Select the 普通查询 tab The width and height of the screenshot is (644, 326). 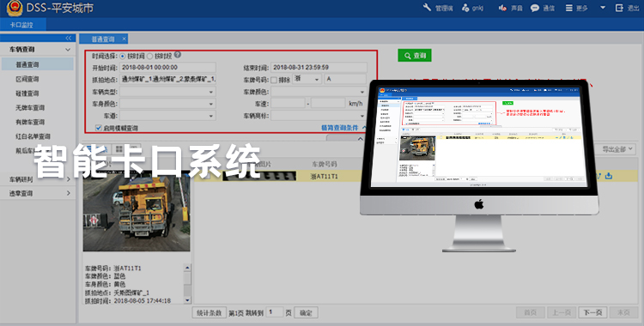(x=103, y=39)
